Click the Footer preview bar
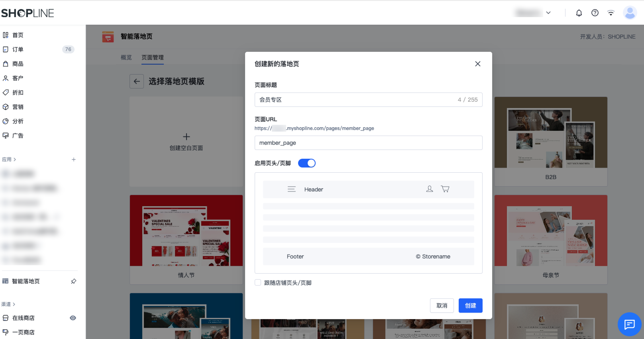Image resolution: width=644 pixels, height=339 pixels. [x=368, y=256]
